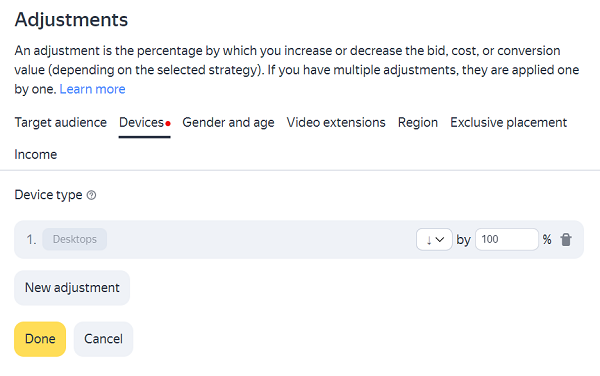Viewport: 600px width, 376px height.
Task: Go to the Video extensions tab
Action: (x=336, y=122)
